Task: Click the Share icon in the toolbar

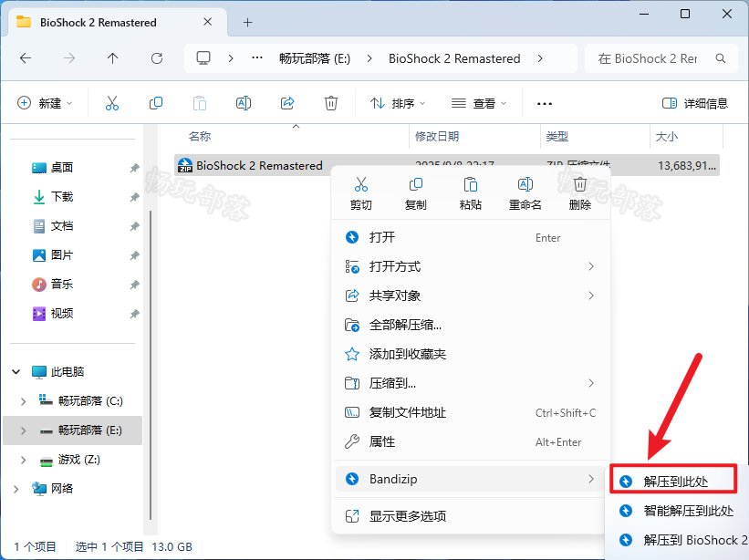Action: [x=287, y=103]
